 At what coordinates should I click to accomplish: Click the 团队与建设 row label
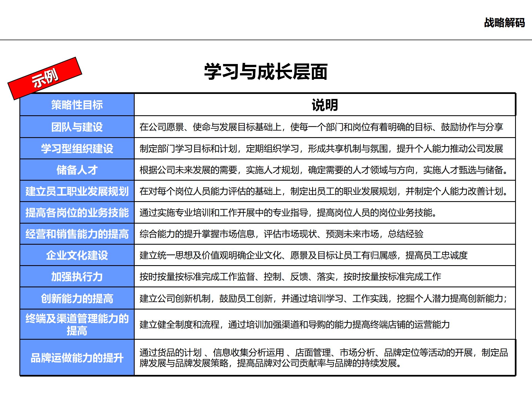(x=77, y=127)
